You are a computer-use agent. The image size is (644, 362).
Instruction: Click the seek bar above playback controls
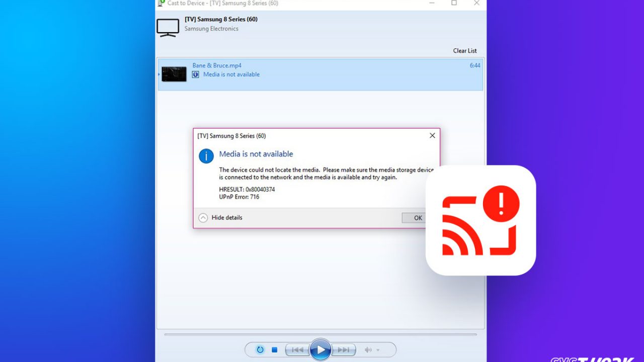click(320, 334)
